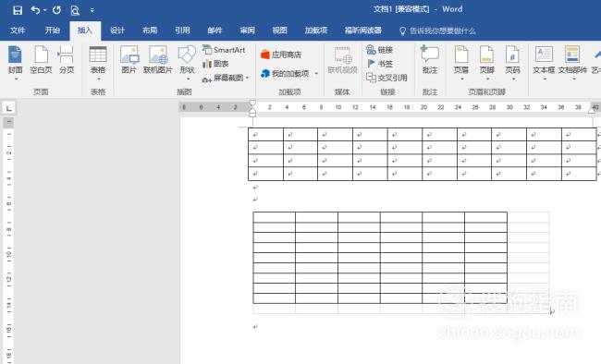Insert a 封面 (Cover Page)
The height and width of the screenshot is (364, 601).
pos(16,60)
